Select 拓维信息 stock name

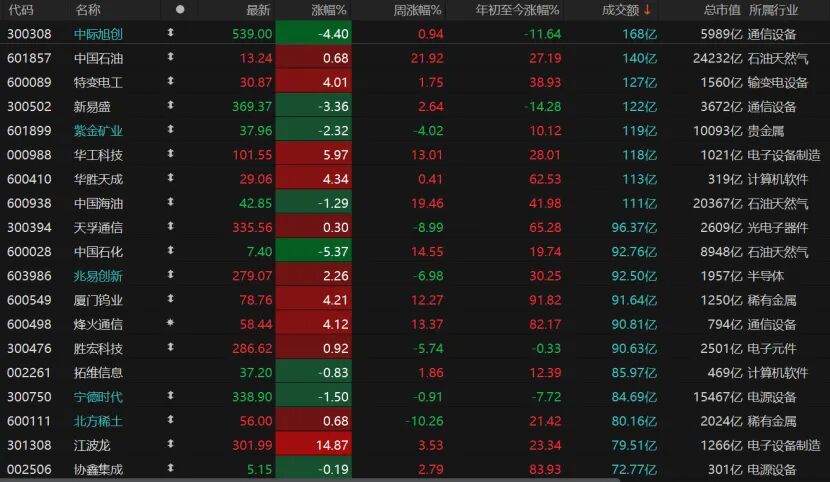pos(98,372)
